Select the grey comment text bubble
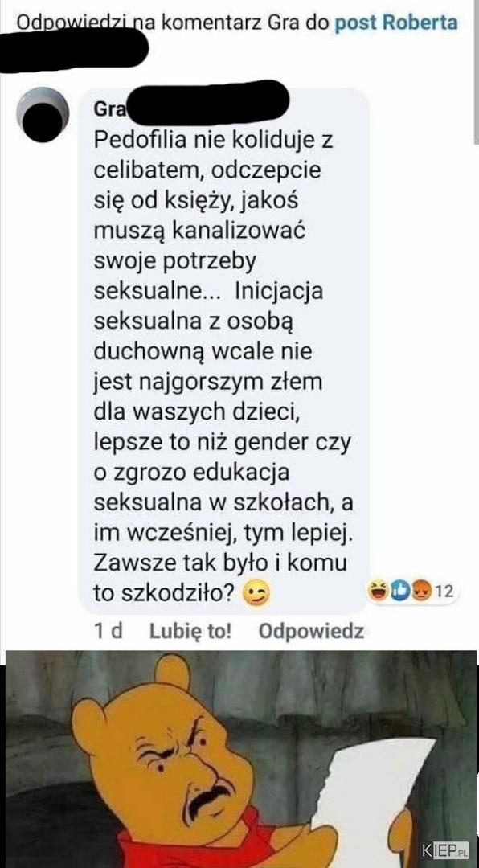 coord(223,350)
